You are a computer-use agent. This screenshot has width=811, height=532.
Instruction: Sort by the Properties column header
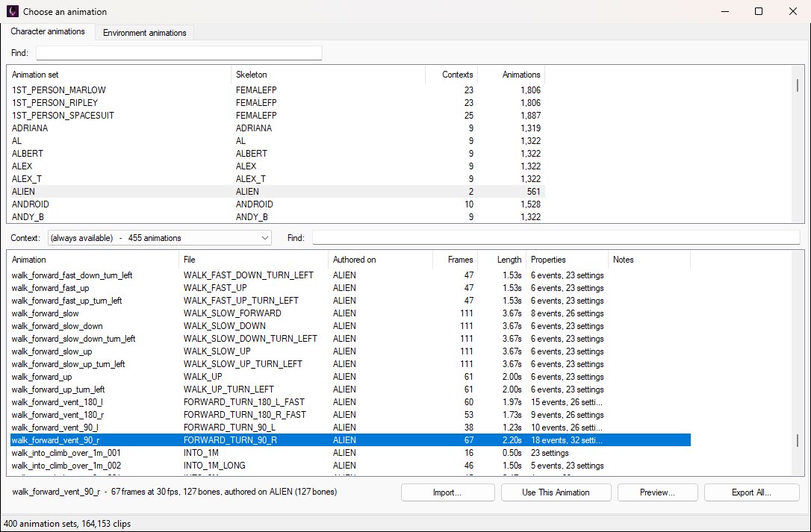[567, 260]
